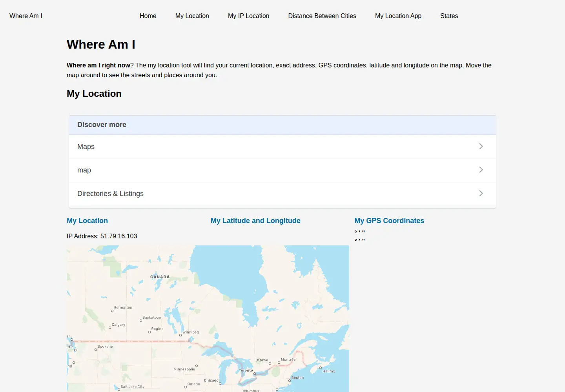Click the Where Am I site logo
565x392 pixels.
(x=26, y=16)
